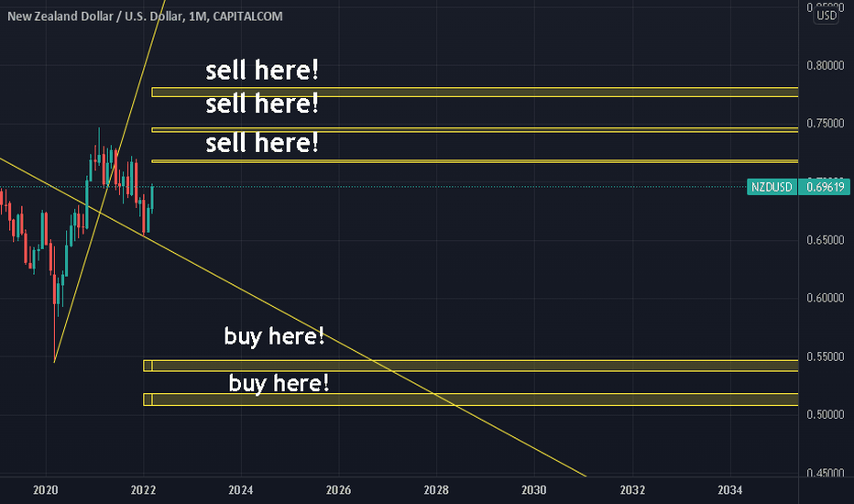854x504 pixels.
Task: Click the 0.60000 price scale label
Action: [x=825, y=298]
